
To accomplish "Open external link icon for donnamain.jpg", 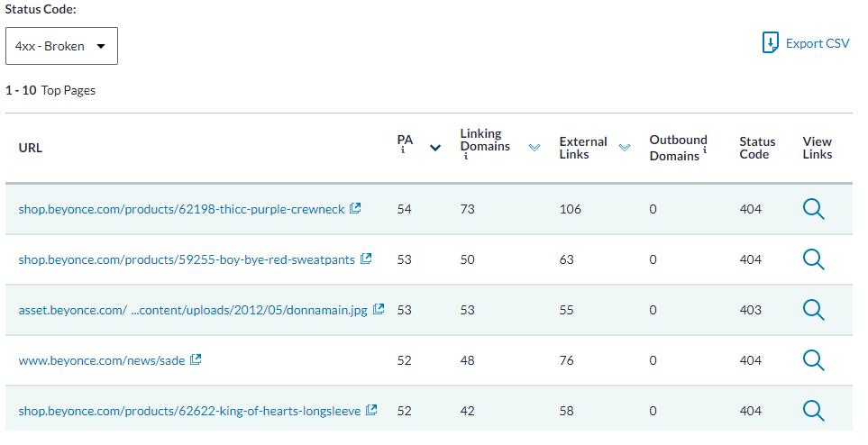I will (379, 309).
